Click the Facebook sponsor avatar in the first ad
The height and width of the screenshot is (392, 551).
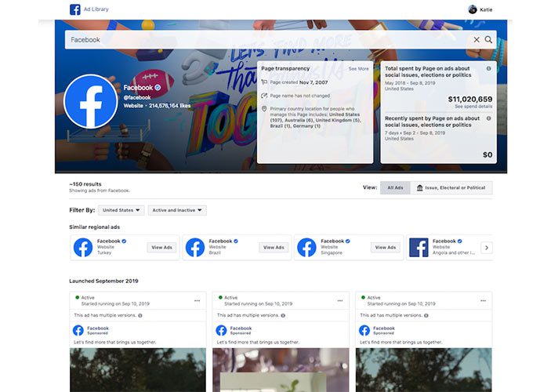(78, 331)
